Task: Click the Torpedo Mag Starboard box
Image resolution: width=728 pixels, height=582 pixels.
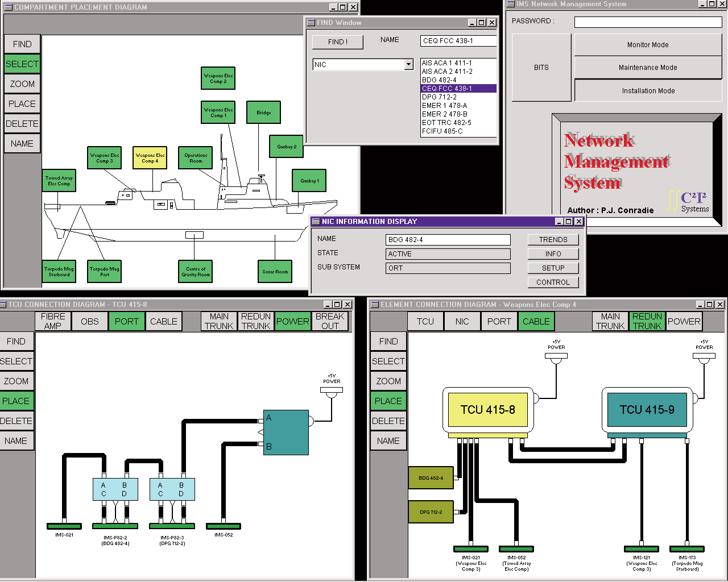Action: pyautogui.click(x=59, y=272)
